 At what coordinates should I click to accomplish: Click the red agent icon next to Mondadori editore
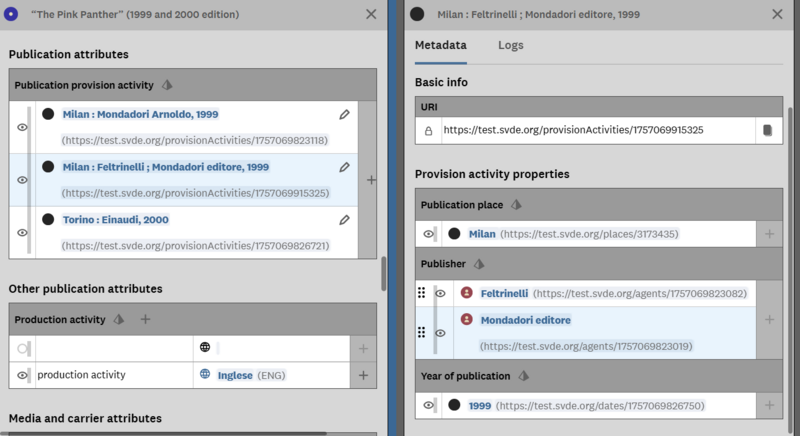(466, 320)
